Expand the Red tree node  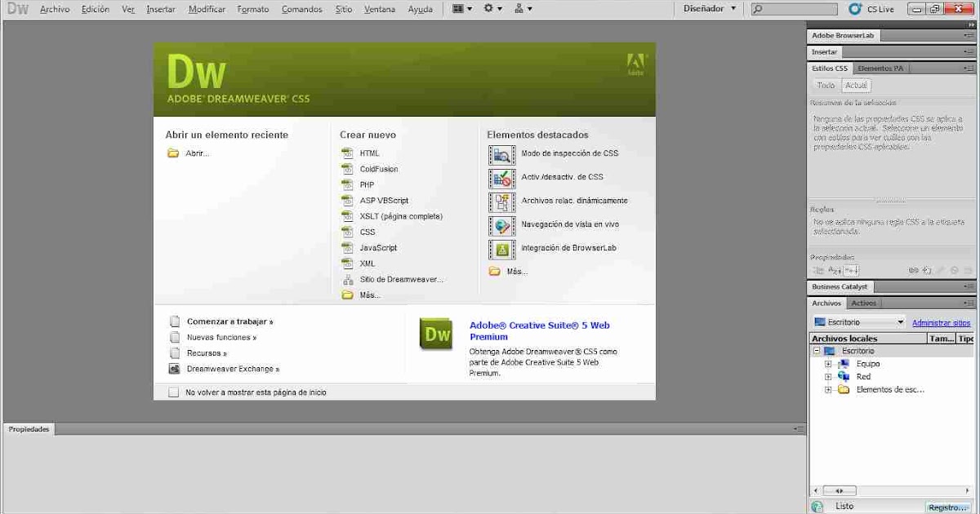(828, 377)
